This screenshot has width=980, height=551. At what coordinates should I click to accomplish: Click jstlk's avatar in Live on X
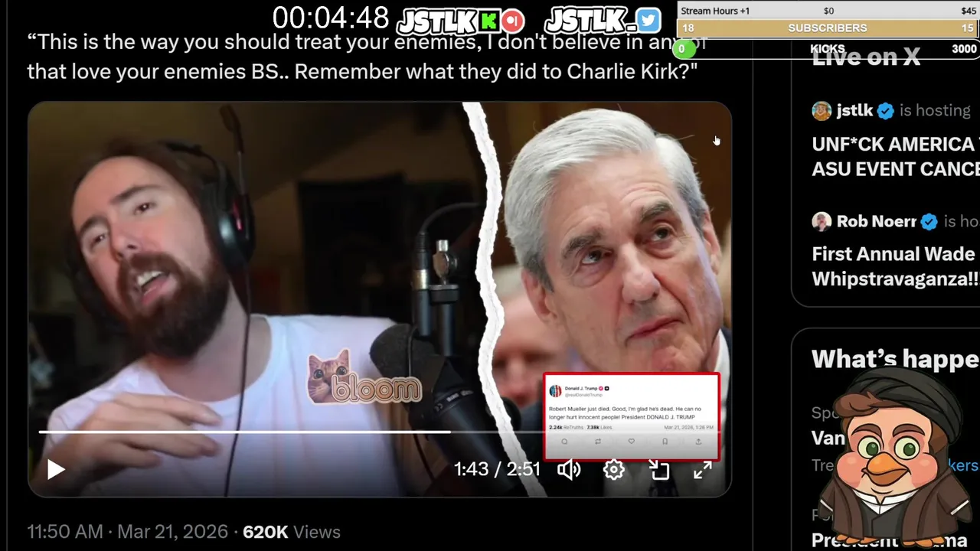click(822, 111)
